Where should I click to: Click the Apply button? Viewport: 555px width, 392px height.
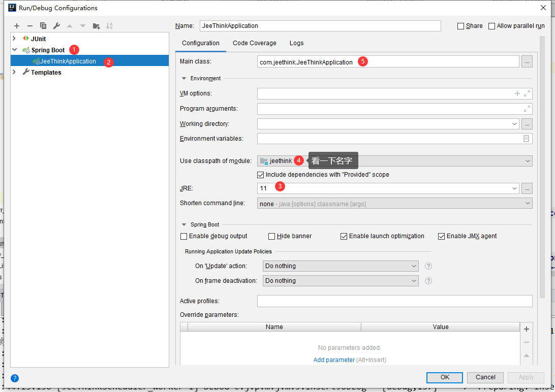coord(526,377)
